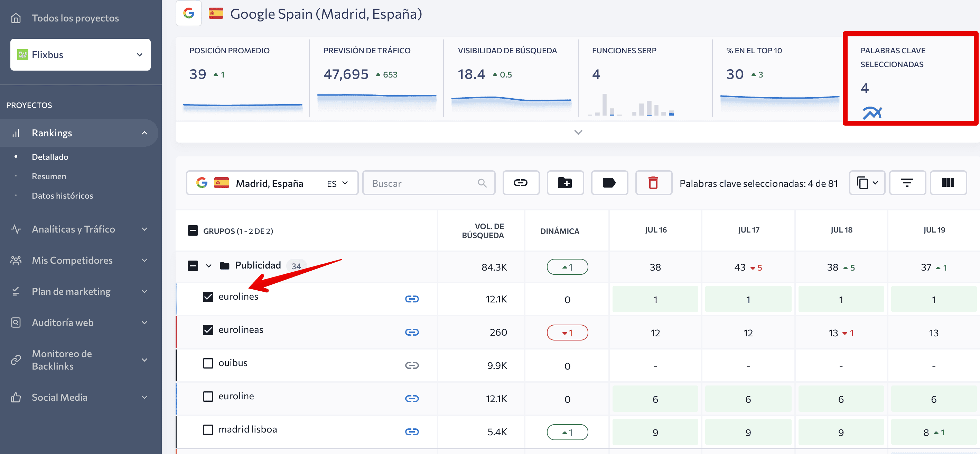Expand Analíticas y Tráfico chevron
The height and width of the screenshot is (454, 980).
(x=144, y=229)
